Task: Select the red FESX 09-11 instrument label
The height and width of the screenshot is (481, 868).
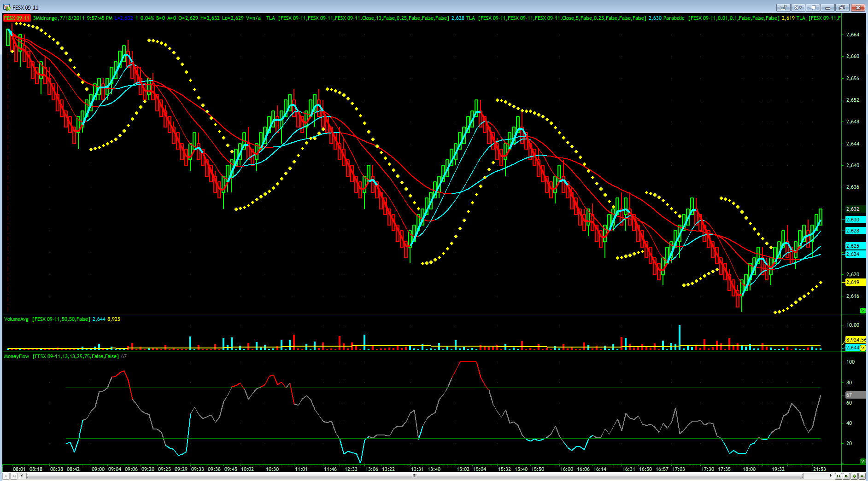Action: [17, 18]
